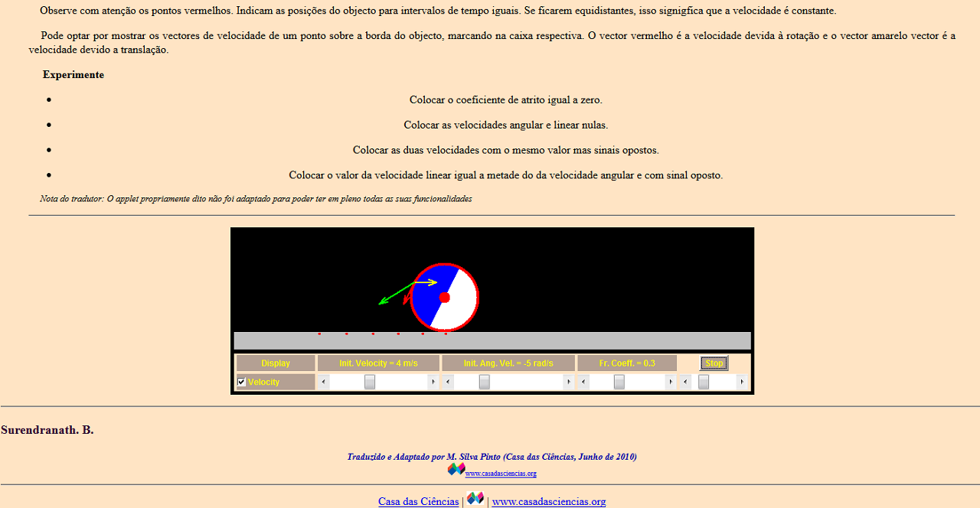Click the Stop button in the applet
980x508 pixels.
(714, 363)
